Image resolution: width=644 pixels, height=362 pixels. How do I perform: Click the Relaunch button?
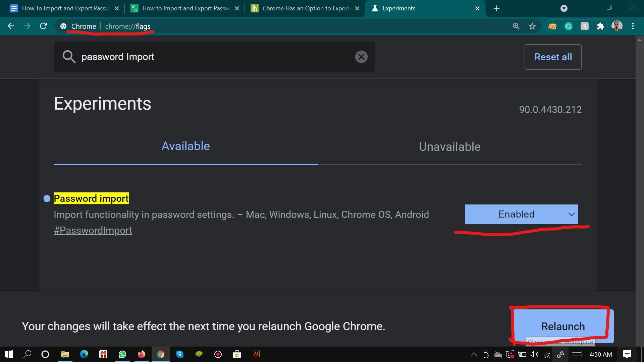(562, 326)
